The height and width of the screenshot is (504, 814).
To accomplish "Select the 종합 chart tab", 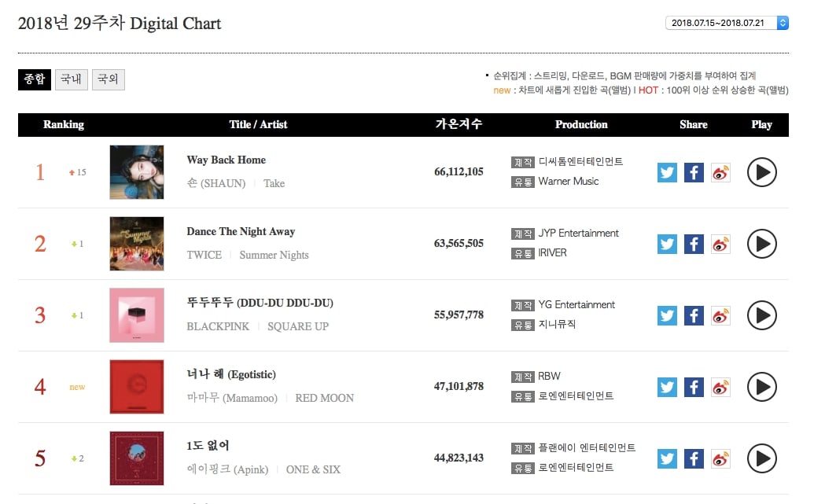I will pos(35,79).
